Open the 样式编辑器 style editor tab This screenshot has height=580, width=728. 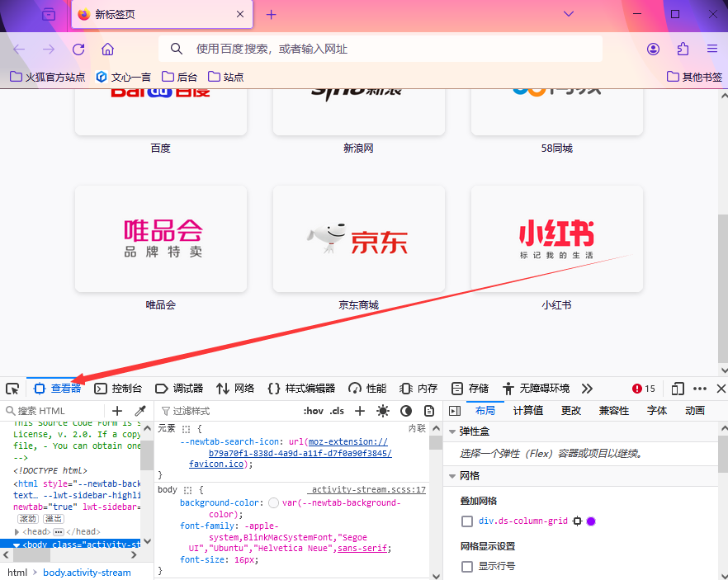302,389
